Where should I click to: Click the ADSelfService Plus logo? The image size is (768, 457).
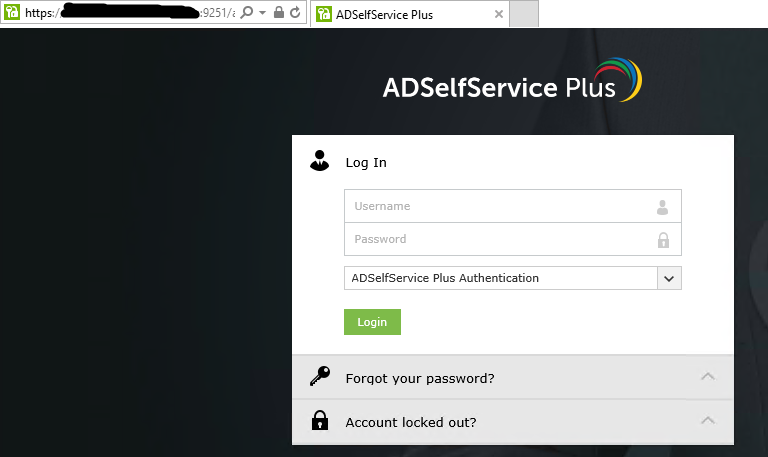tap(512, 80)
